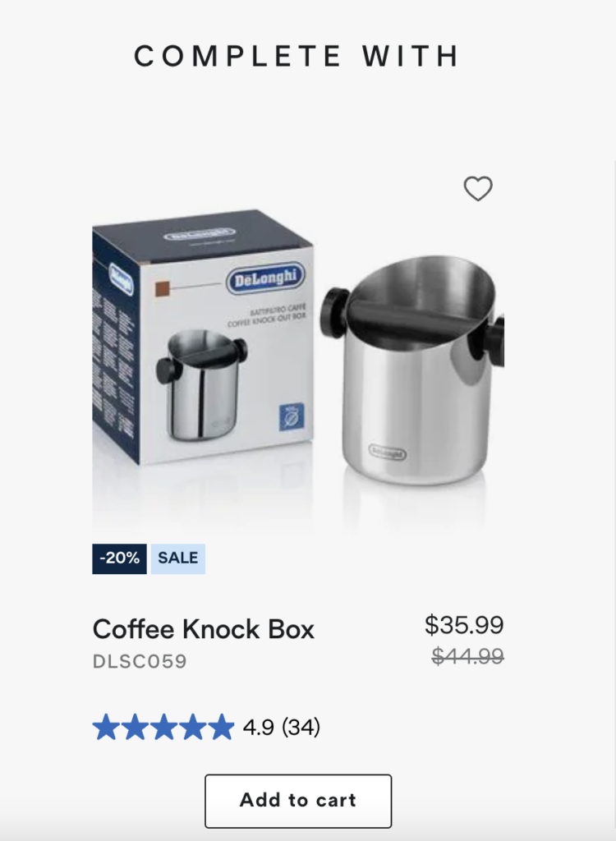Add the Coffee Knock Box to cart
The height and width of the screenshot is (841, 616).
click(x=298, y=801)
